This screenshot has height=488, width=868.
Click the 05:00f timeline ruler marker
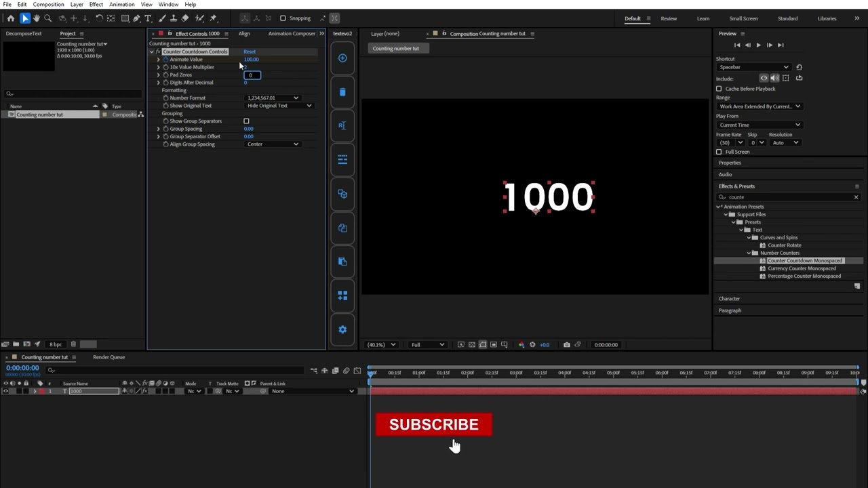(x=613, y=373)
